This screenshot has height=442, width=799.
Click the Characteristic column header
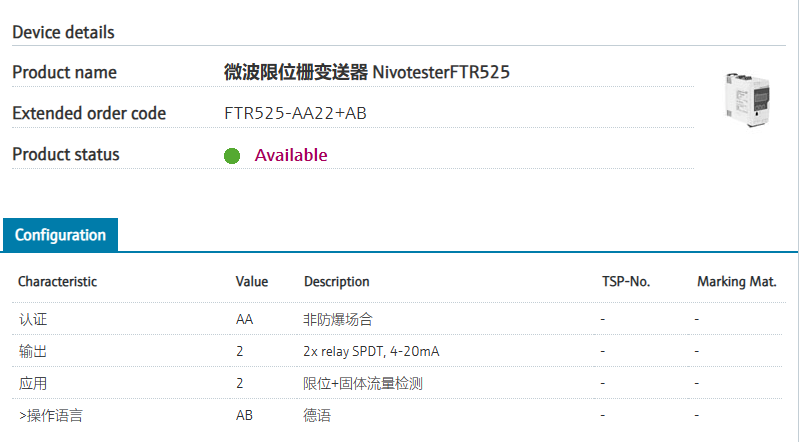pyautogui.click(x=57, y=282)
